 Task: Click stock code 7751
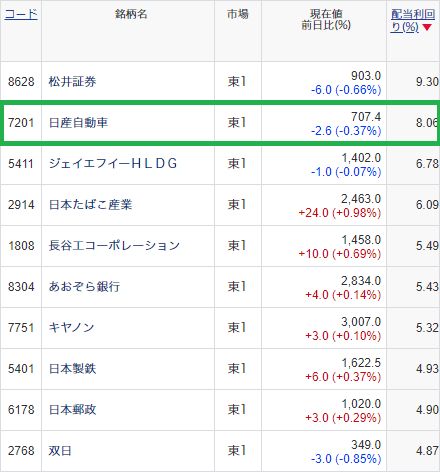click(21, 328)
